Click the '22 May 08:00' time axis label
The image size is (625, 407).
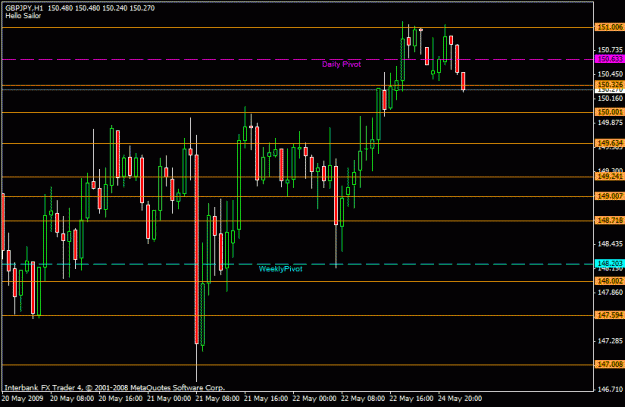point(363,399)
